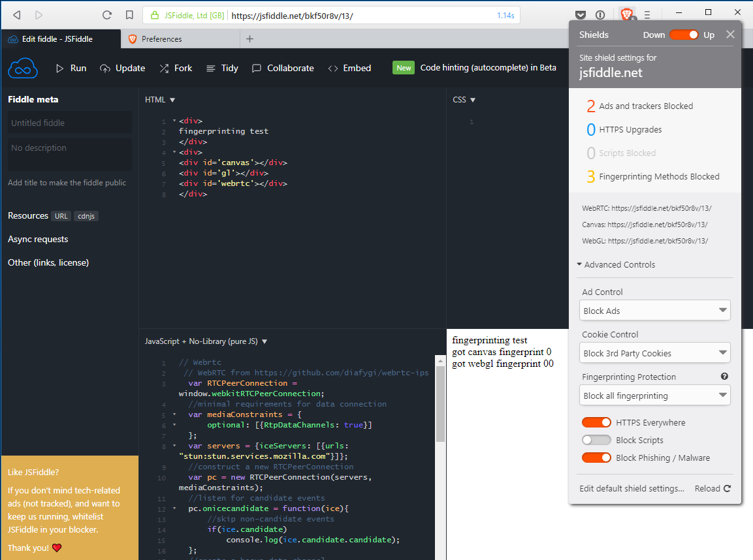Click Ads and trackers Blocked row
Viewport: 753px width, 560px height.
[x=639, y=106]
